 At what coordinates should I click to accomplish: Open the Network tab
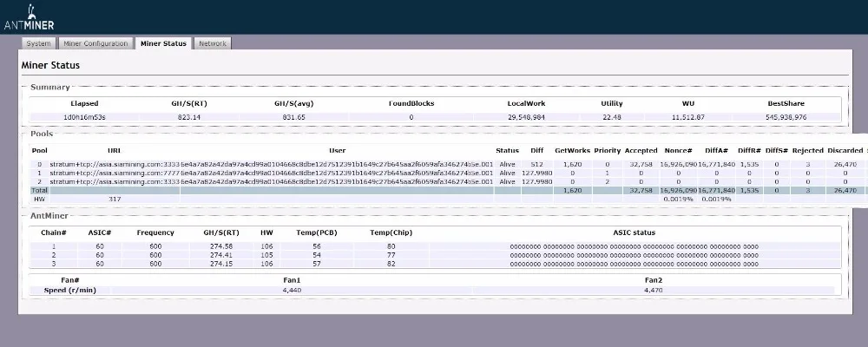(213, 43)
